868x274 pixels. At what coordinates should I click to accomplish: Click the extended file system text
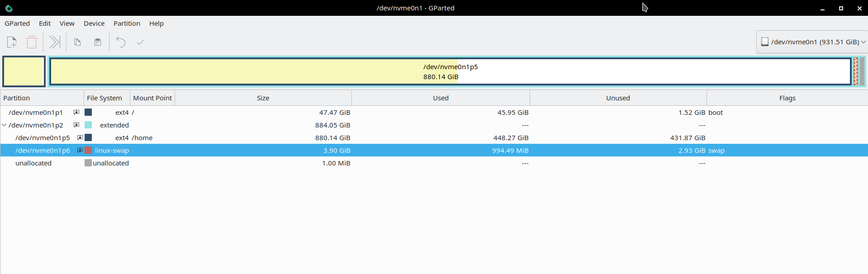pos(114,125)
